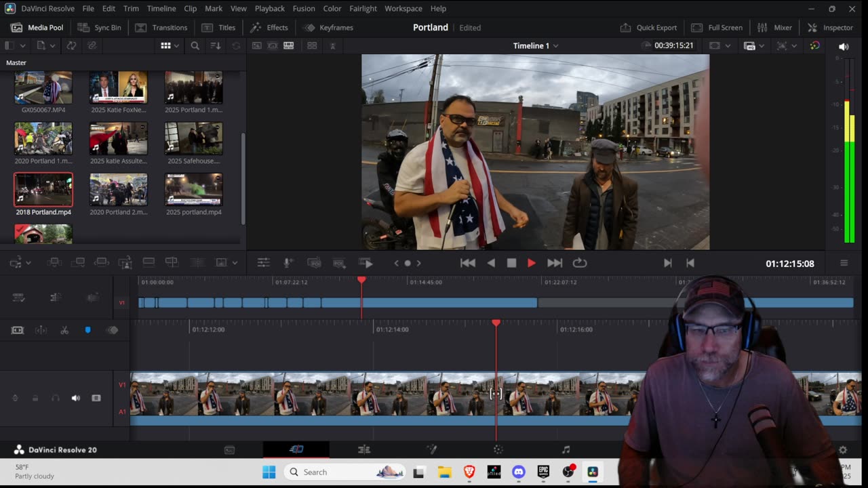The width and height of the screenshot is (868, 488).
Task: Click the split clip scissors icon
Action: 64,330
